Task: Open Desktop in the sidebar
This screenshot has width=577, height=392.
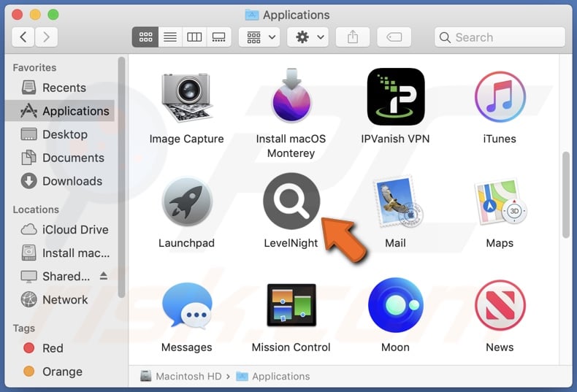Action: click(61, 134)
